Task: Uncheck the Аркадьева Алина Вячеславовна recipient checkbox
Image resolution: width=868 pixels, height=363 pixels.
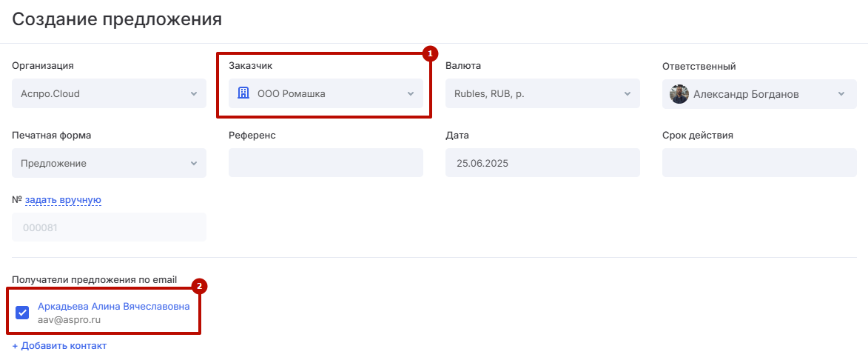Action: click(22, 313)
